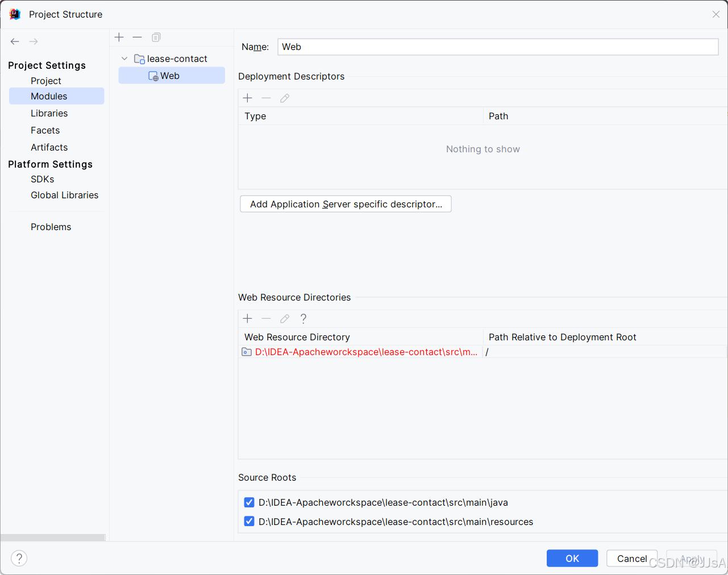Open Global Libraries settings

65,195
